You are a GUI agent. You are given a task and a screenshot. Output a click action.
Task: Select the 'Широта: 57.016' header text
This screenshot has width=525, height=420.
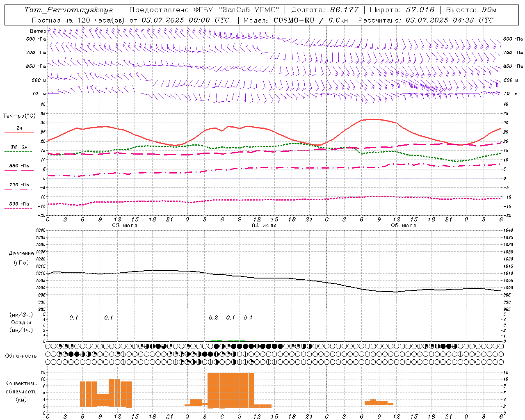(403, 10)
